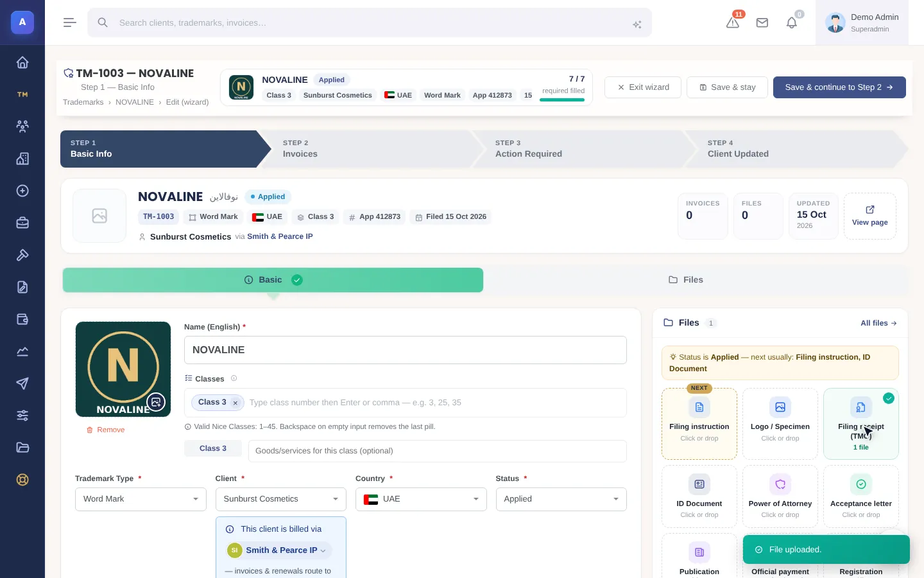Open the lifebuoy support sidebar icon
This screenshot has width=924, height=578.
pos(22,480)
